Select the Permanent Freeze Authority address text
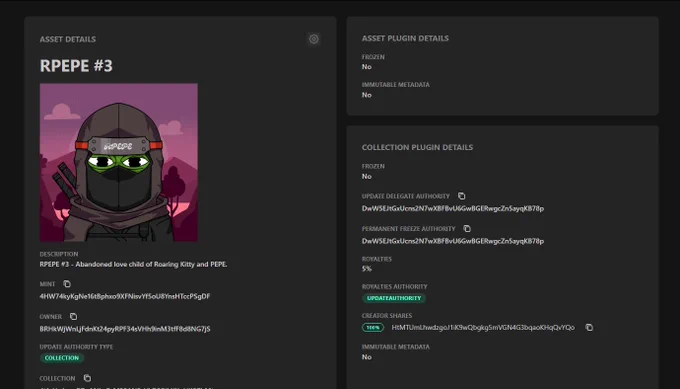Viewport: 680px width, 389px height. coord(453,241)
